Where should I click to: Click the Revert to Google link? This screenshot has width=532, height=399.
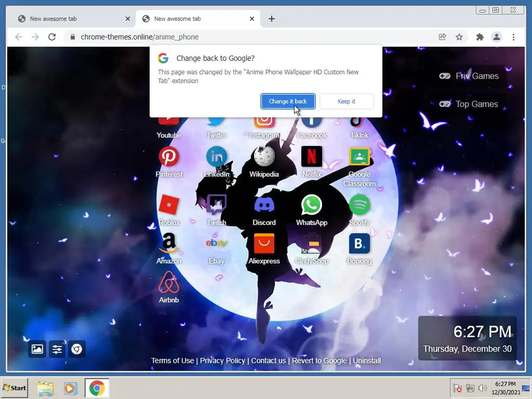pyautogui.click(x=320, y=361)
